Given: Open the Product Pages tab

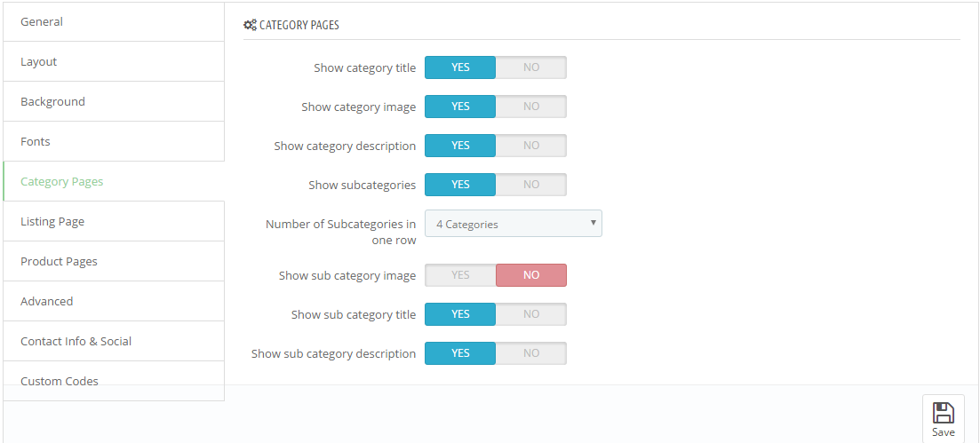Looking at the screenshot, I should click(x=114, y=262).
